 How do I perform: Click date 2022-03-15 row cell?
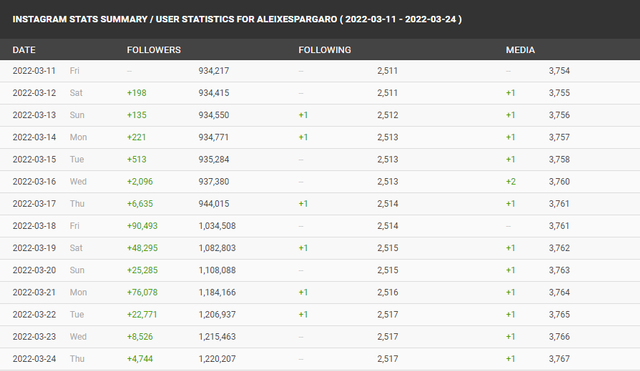tap(34, 159)
